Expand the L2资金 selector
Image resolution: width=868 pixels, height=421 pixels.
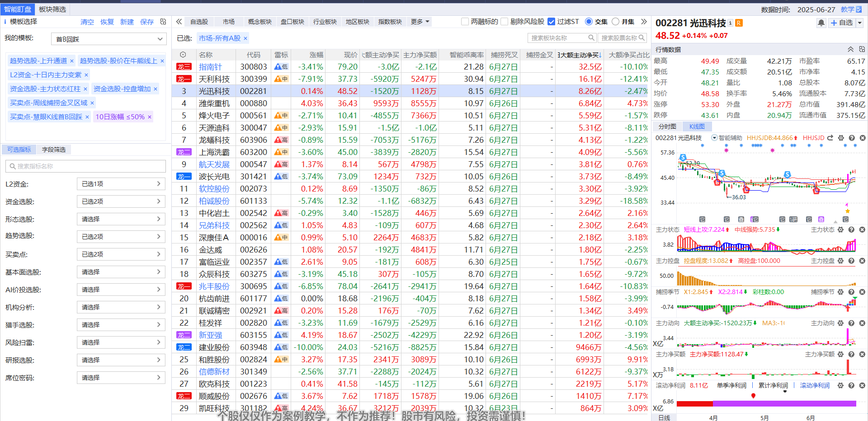click(x=121, y=184)
